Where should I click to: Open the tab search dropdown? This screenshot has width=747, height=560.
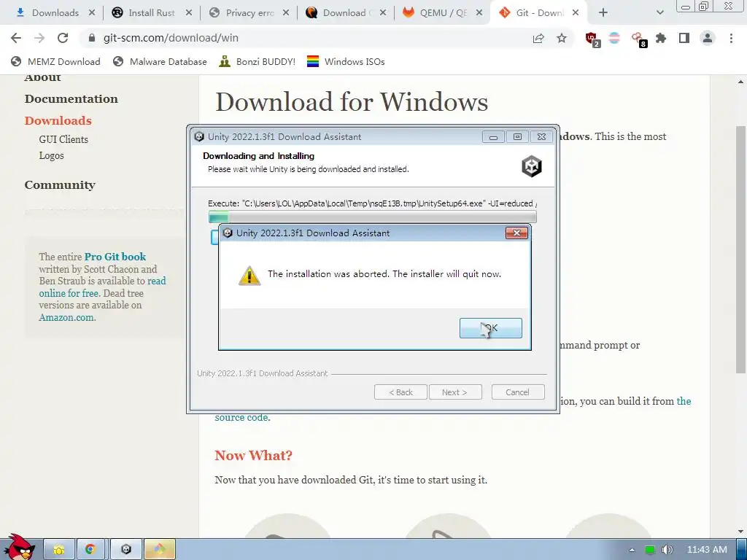[659, 13]
